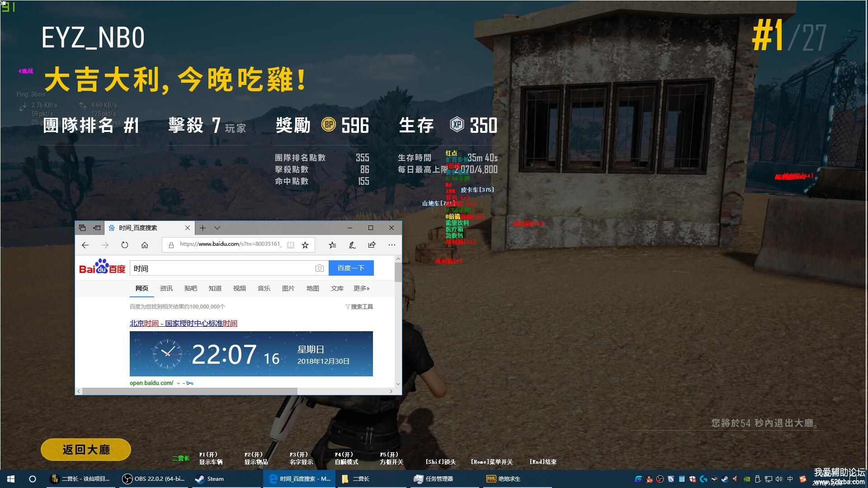Switch to 图片 tab on Baidu
This screenshot has width=868, height=488.
(x=288, y=288)
